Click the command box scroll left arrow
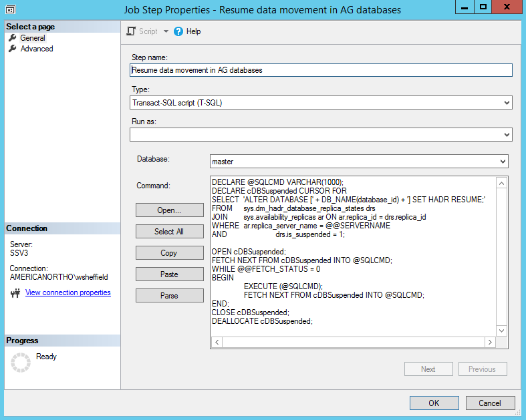Viewport: 526px width, 420px height. [x=217, y=343]
